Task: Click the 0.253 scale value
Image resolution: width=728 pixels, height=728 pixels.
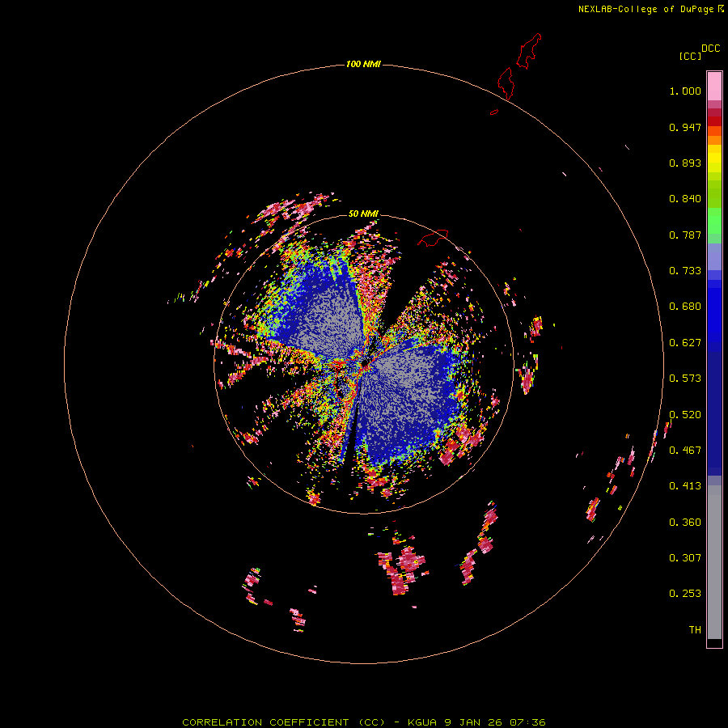Action: click(x=685, y=594)
